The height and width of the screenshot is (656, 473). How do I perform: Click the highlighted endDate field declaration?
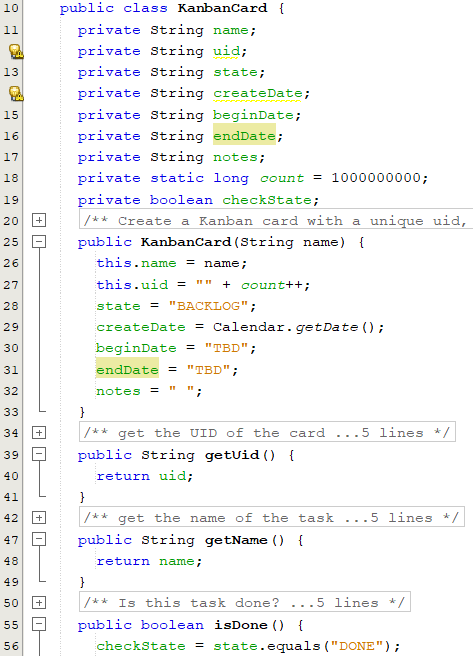tap(244, 136)
